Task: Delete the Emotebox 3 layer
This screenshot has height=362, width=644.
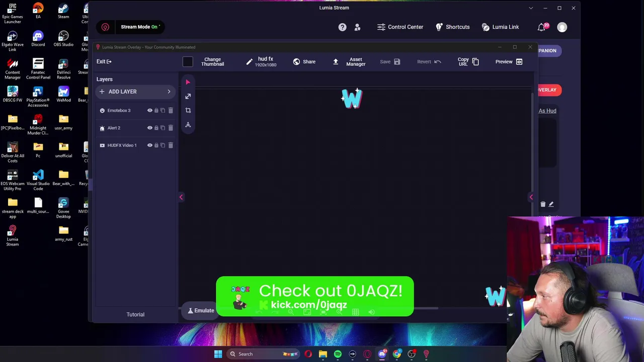Action: 171,111
